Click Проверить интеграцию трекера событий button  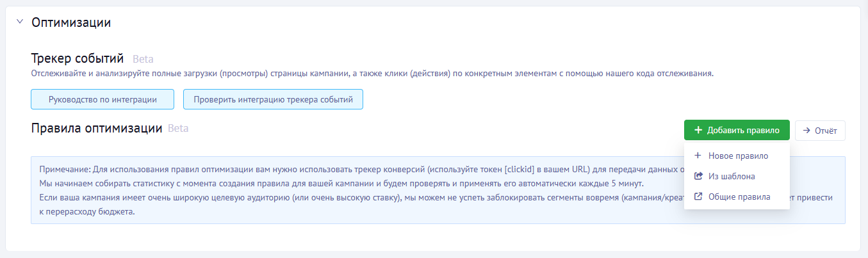(273, 99)
